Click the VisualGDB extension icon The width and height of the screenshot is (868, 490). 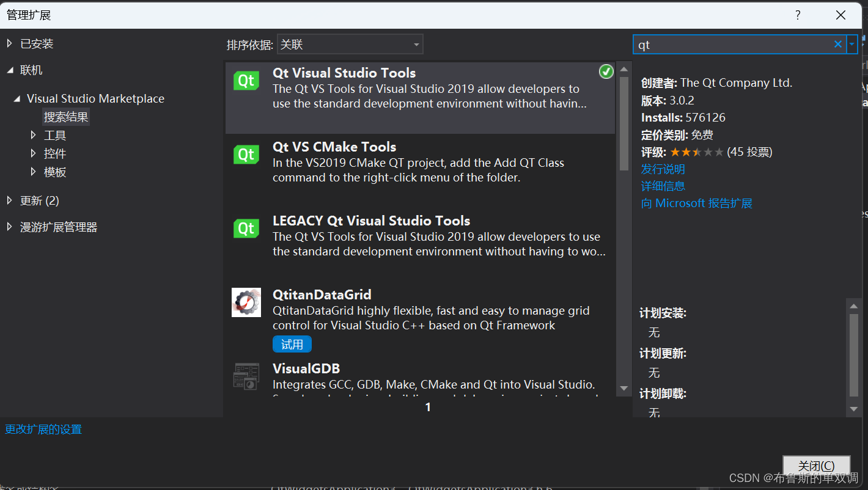click(246, 376)
